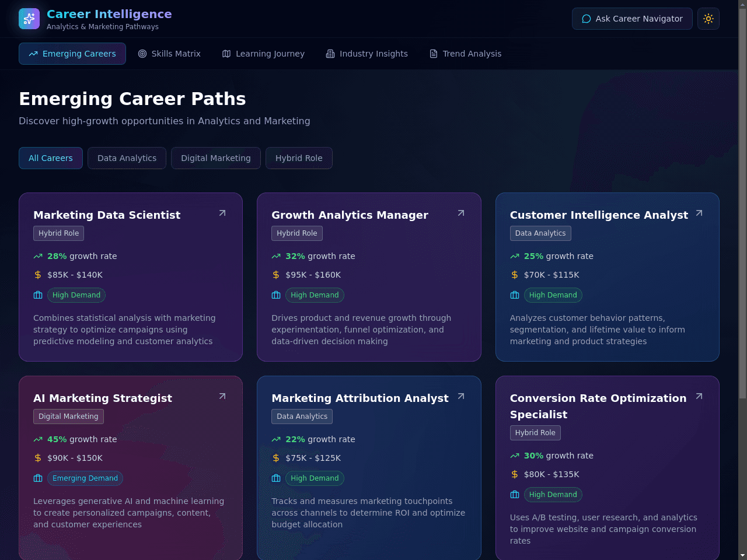Viewport: 747px width, 560px height.
Task: Click briefcase icon in Conversion Rate Optimization card
Action: 515,495
